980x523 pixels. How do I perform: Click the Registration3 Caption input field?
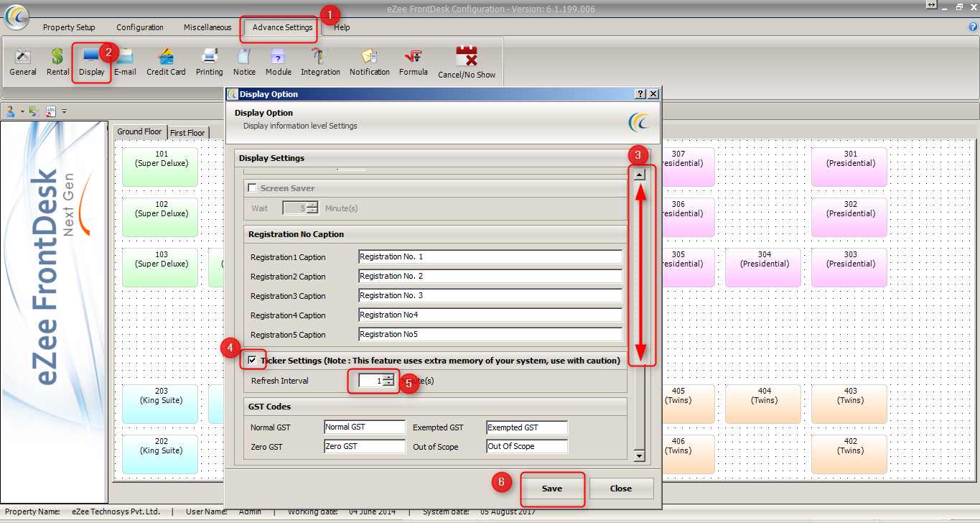point(490,296)
